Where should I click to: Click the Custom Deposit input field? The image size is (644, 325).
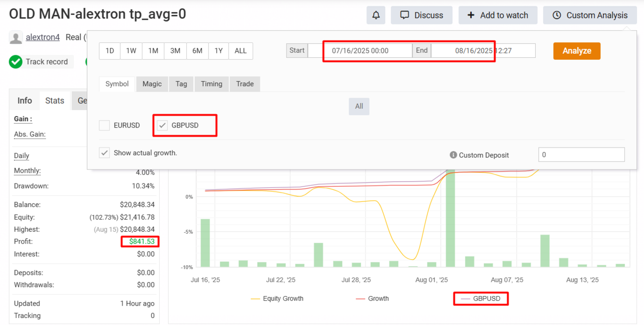pyautogui.click(x=581, y=155)
